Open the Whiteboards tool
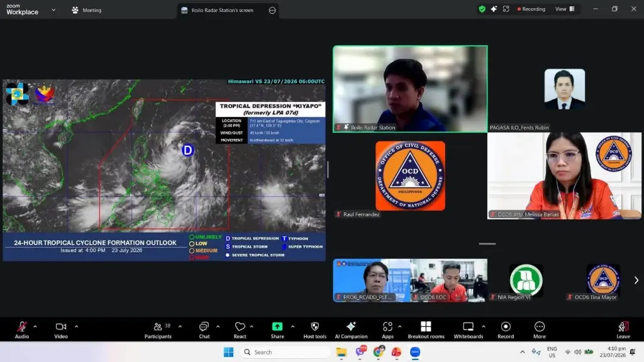 [468, 330]
